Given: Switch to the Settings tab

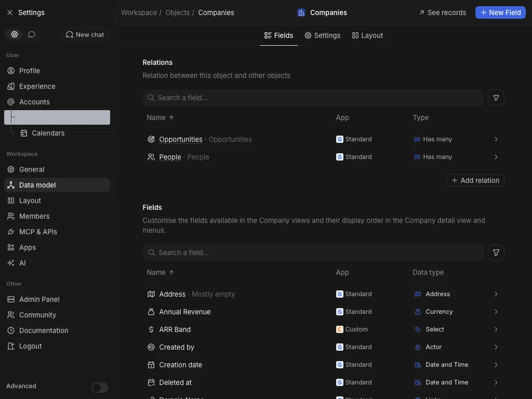Looking at the screenshot, I should click(x=322, y=35).
